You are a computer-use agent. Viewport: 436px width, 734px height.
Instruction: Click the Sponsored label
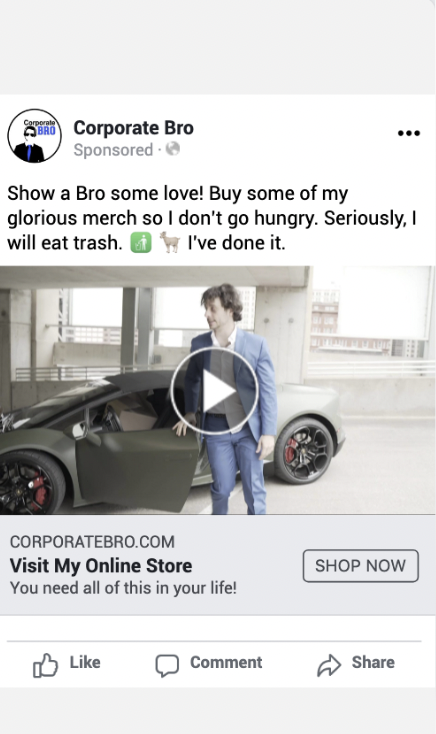tap(113, 150)
